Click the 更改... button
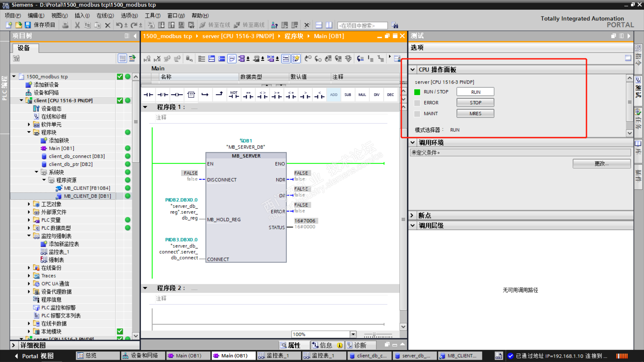 point(601,164)
